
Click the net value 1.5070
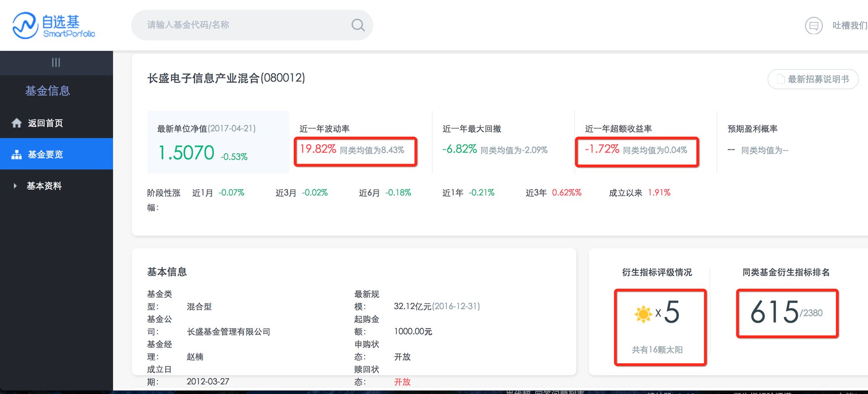pyautogui.click(x=186, y=153)
